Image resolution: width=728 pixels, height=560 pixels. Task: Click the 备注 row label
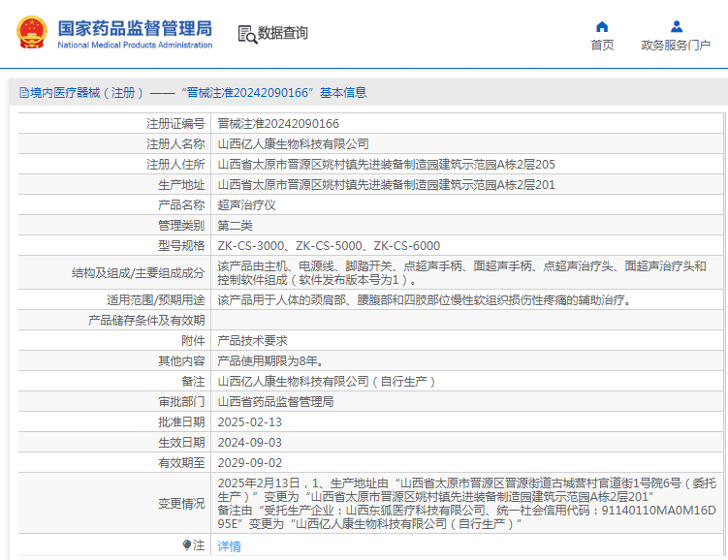(x=193, y=382)
